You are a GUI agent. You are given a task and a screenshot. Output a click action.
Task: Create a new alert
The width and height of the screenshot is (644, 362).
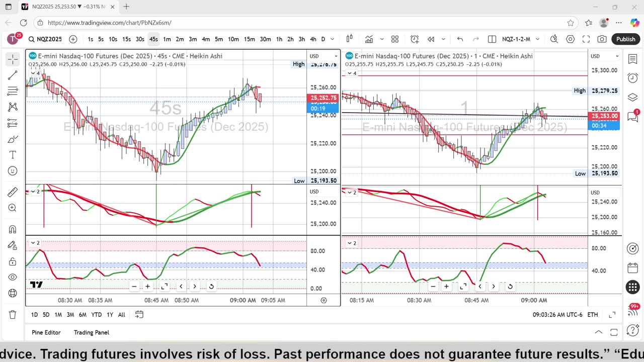[x=415, y=39]
